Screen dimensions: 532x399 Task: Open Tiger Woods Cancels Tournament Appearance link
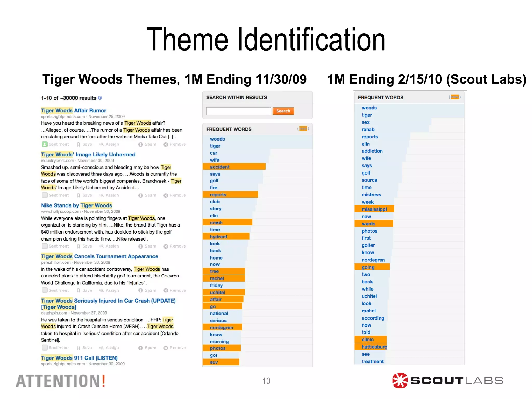click(x=99, y=257)
